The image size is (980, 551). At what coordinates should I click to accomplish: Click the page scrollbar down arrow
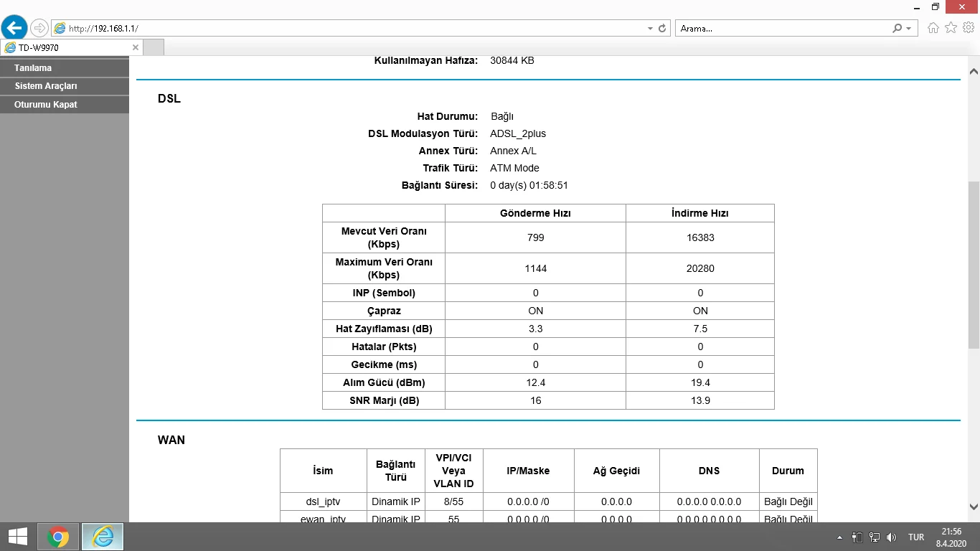tap(974, 506)
